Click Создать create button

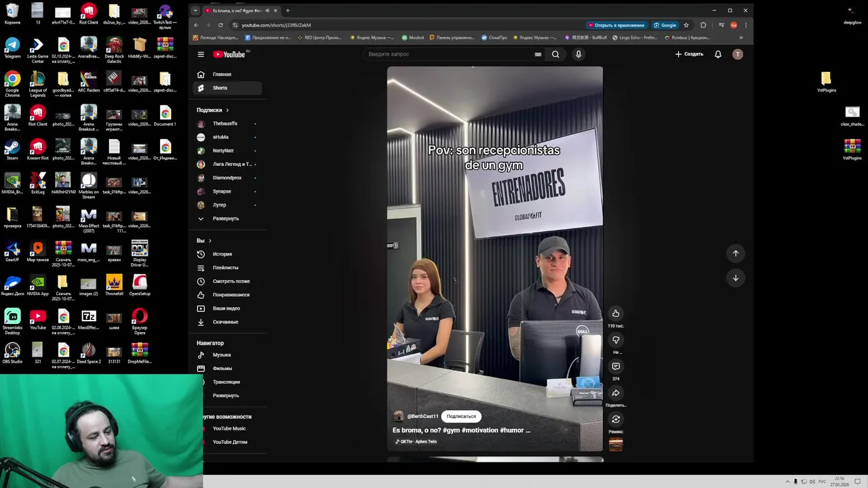coord(689,54)
